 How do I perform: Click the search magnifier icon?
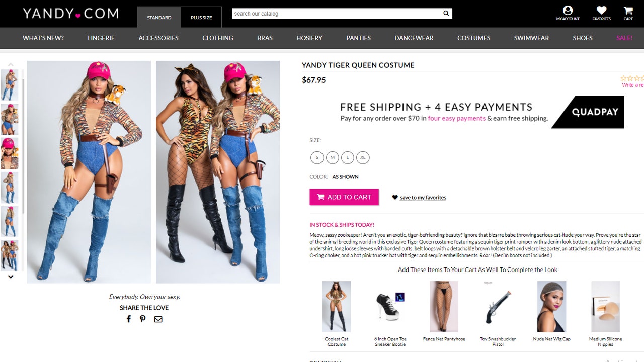(x=446, y=14)
